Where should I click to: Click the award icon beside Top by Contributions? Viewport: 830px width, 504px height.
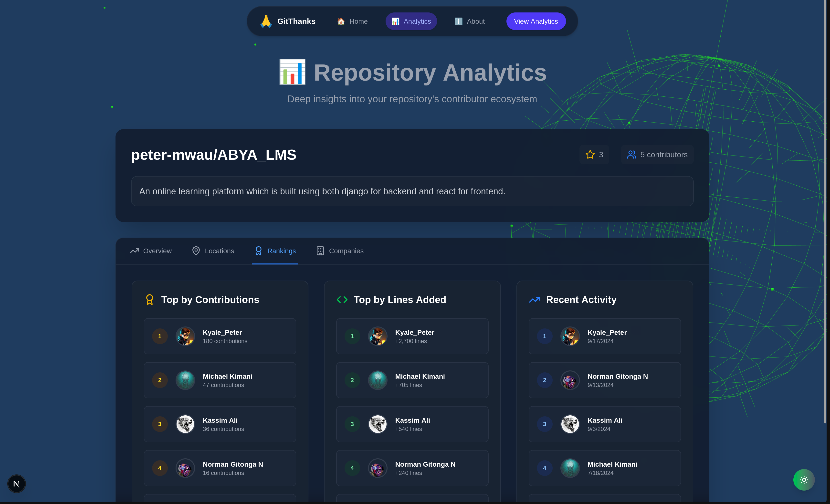pos(149,300)
